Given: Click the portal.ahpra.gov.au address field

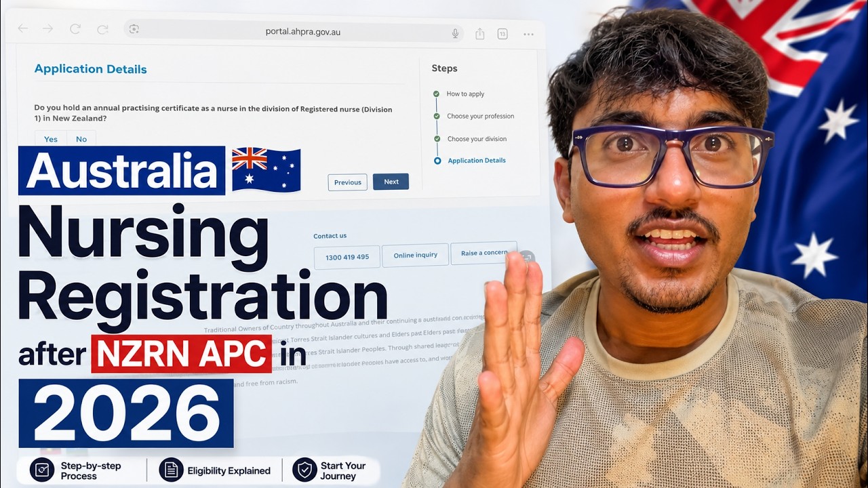Looking at the screenshot, I should click(x=294, y=30).
